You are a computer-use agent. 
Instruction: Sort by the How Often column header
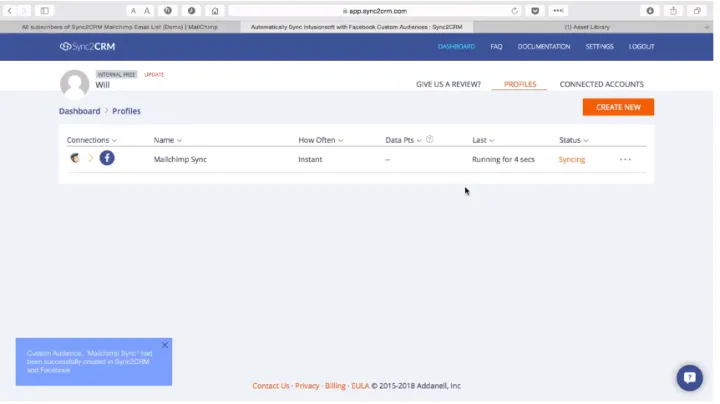pos(321,140)
